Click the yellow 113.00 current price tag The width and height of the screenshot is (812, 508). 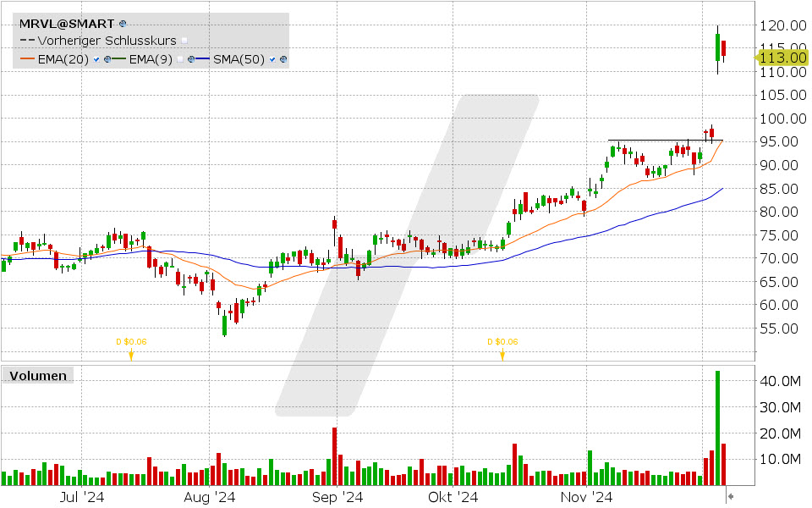(x=782, y=58)
